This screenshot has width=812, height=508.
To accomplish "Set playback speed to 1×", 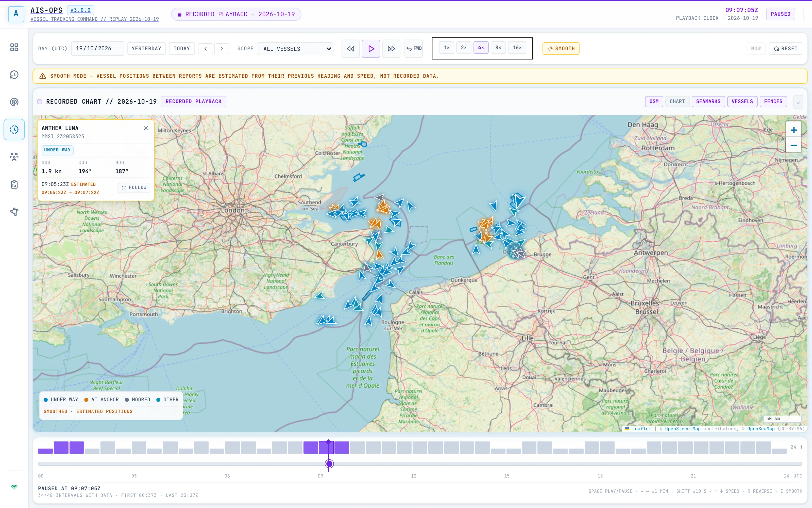I will point(446,48).
